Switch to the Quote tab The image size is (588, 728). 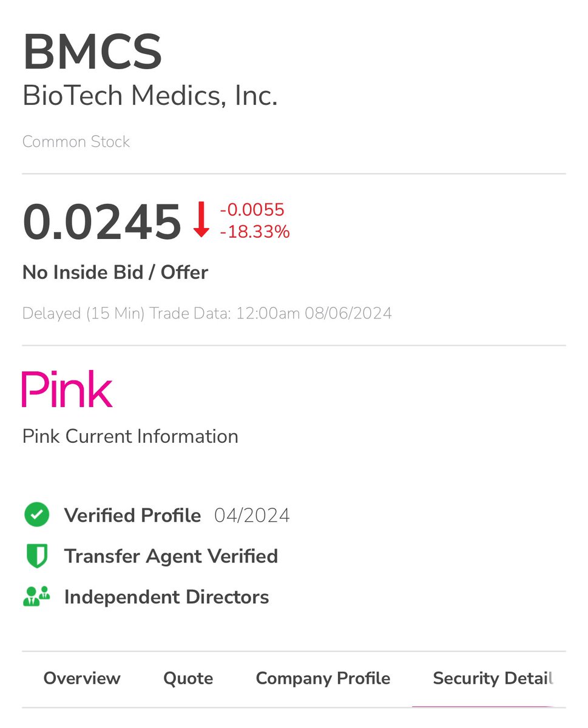click(x=188, y=678)
